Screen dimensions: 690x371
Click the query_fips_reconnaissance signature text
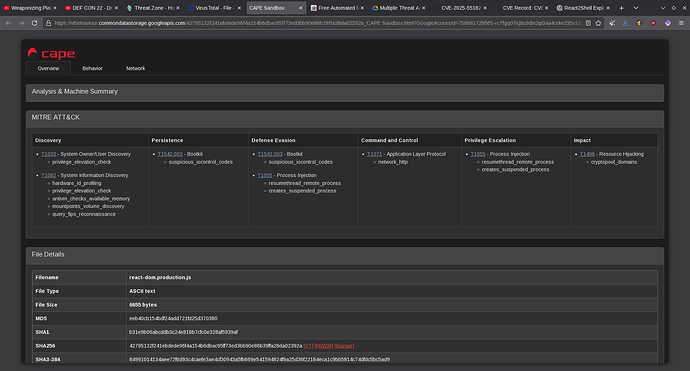coord(84,214)
